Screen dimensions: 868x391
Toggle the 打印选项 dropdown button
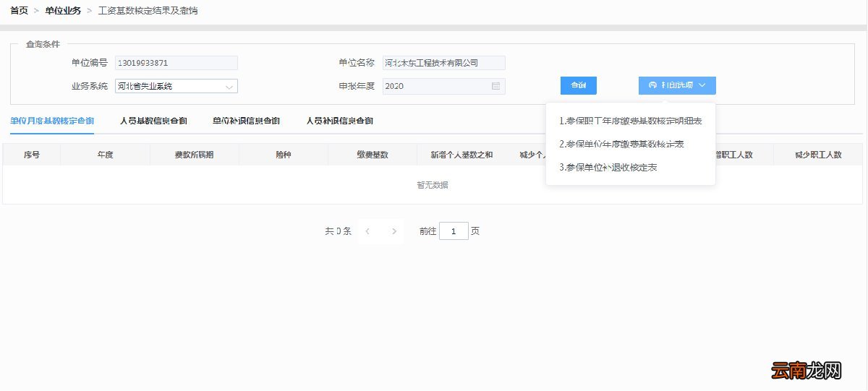[x=677, y=85]
